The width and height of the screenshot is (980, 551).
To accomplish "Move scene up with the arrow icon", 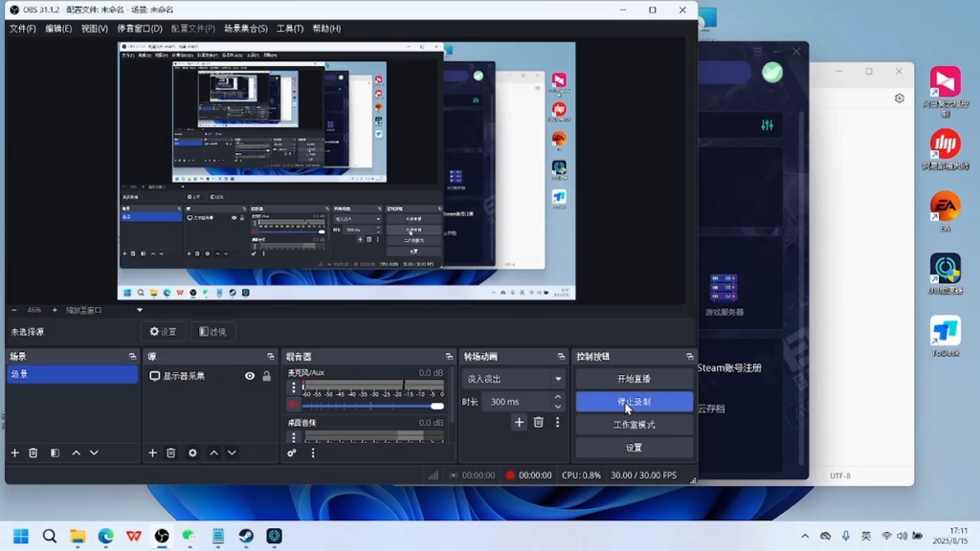I will pyautogui.click(x=77, y=452).
